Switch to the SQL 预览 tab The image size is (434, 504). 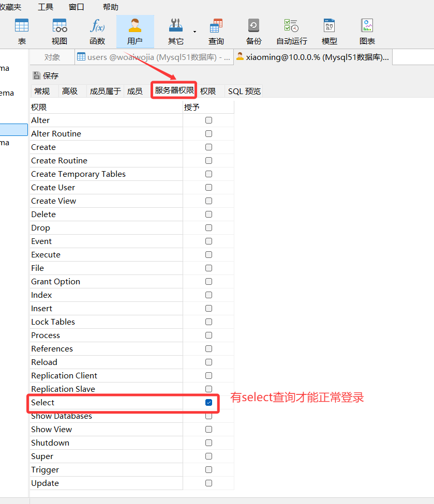[244, 91]
